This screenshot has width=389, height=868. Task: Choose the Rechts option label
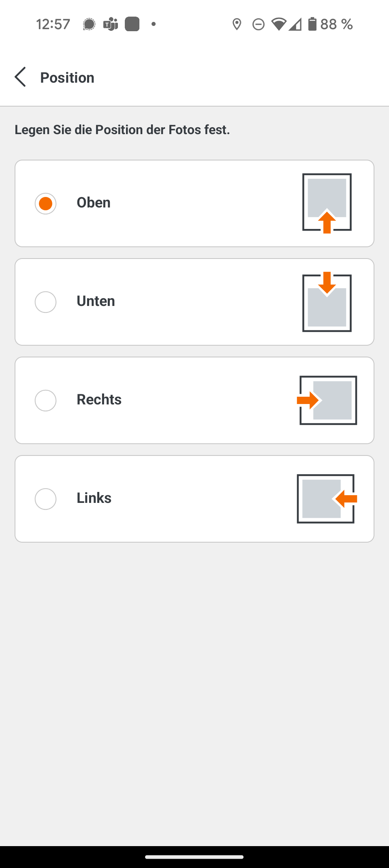tap(99, 400)
